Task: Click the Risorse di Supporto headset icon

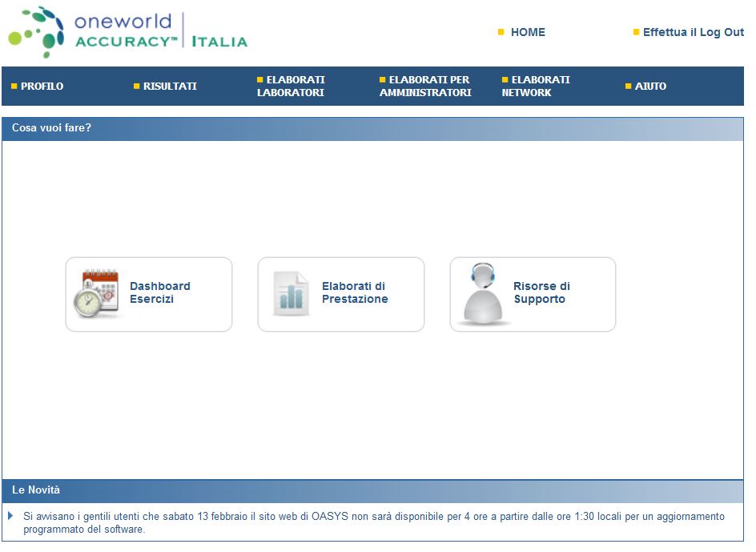Action: (x=483, y=294)
